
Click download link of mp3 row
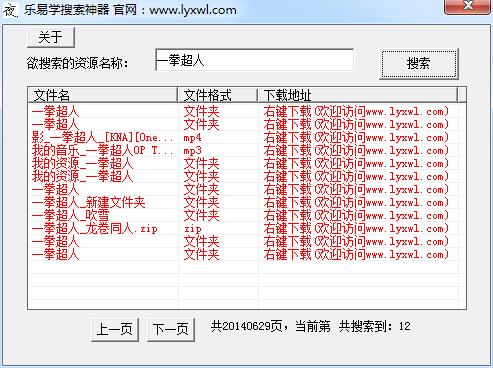(x=356, y=150)
